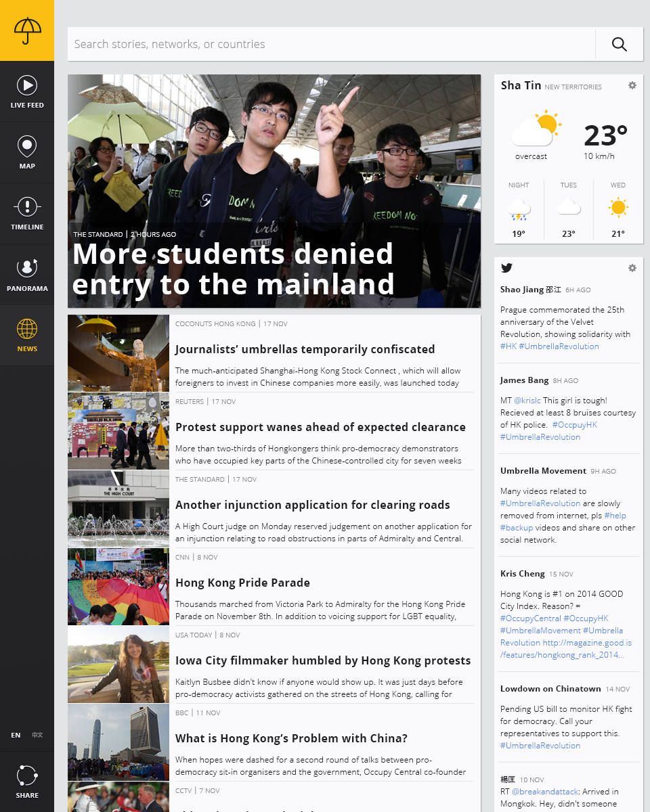The height and width of the screenshot is (812, 650).
Task: Click #UmbrellaRevolution hashtag in Shao Jiang tweet
Action: click(559, 346)
